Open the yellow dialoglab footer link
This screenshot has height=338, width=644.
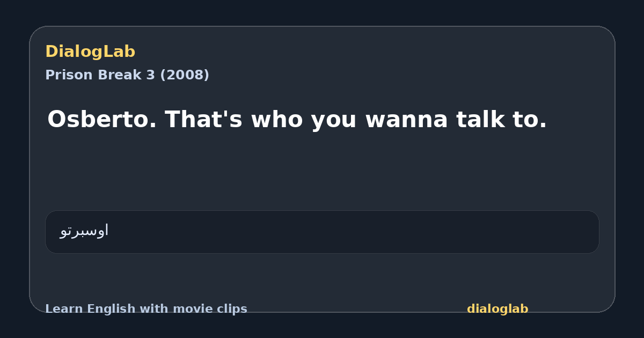(x=497, y=309)
